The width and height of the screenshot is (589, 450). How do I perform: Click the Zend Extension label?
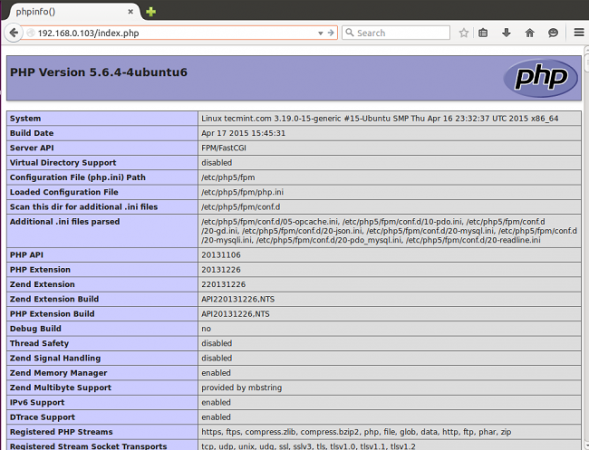[x=42, y=284]
